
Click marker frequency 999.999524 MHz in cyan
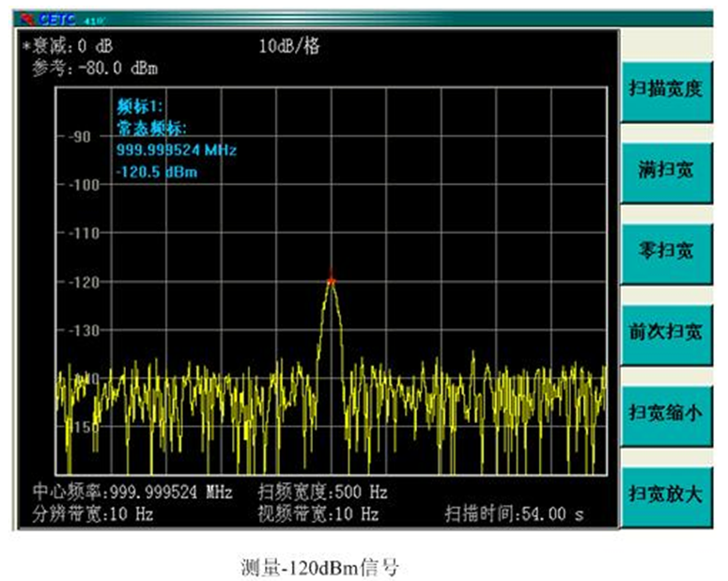[x=176, y=150]
